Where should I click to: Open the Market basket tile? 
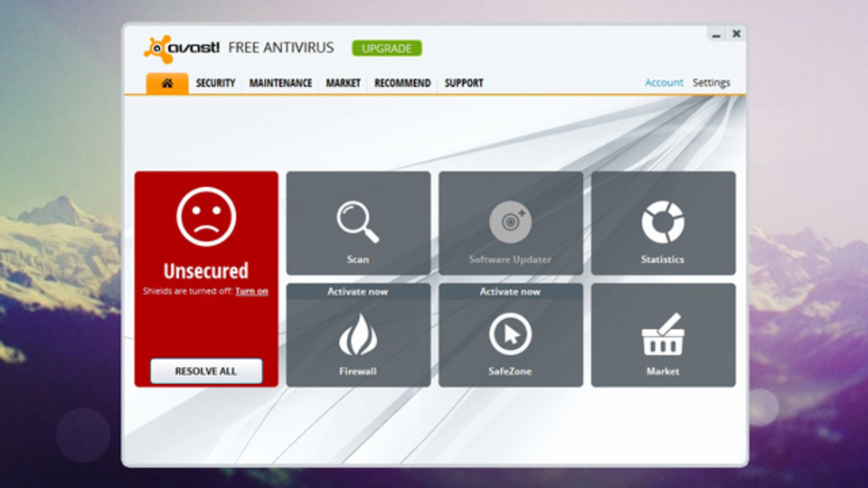coord(663,335)
